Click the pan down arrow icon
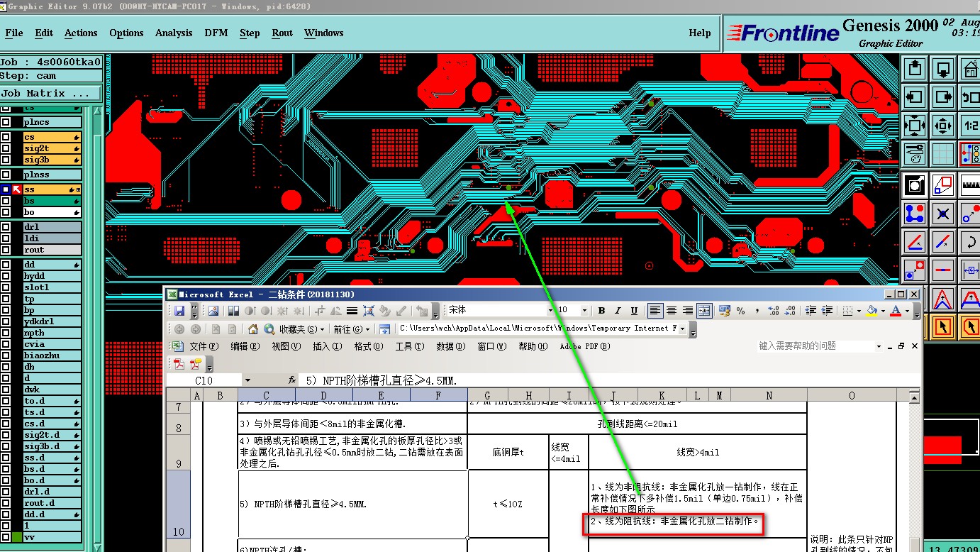Image resolution: width=980 pixels, height=552 pixels. (943, 70)
